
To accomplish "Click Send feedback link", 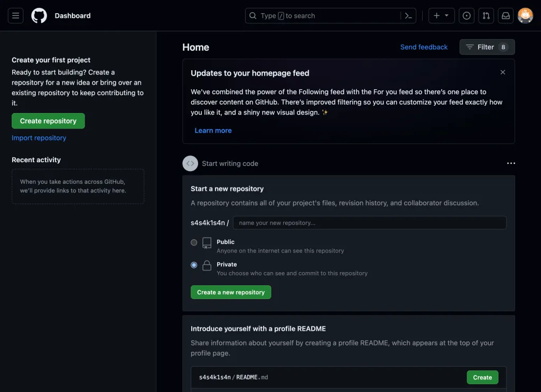I will (424, 47).
